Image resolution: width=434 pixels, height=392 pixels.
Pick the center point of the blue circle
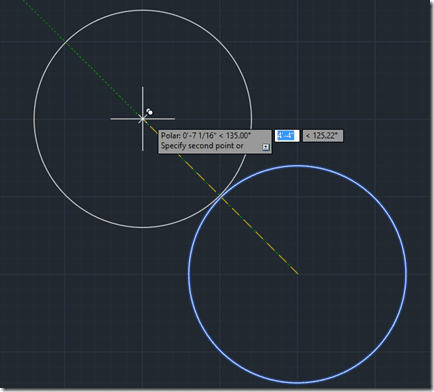[x=298, y=274]
